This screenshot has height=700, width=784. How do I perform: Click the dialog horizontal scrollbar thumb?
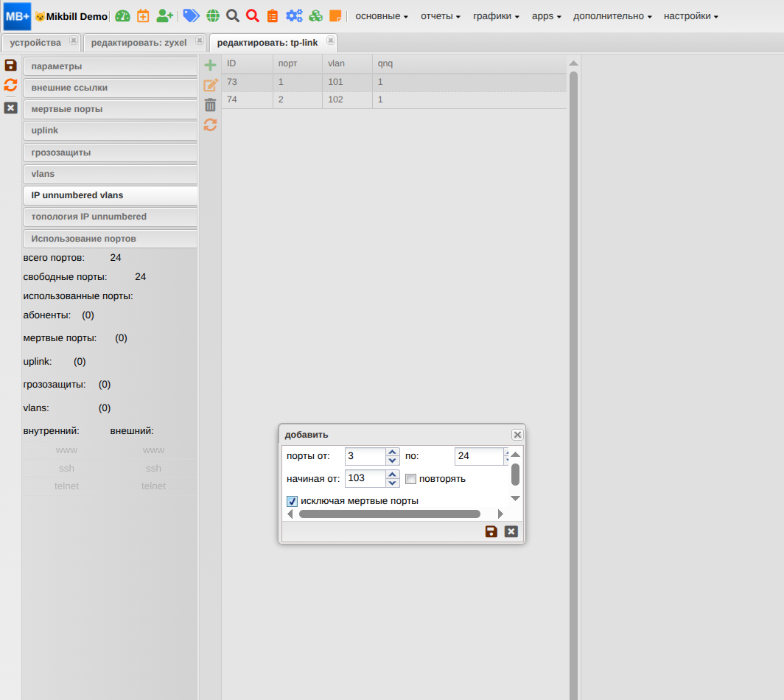click(x=390, y=514)
